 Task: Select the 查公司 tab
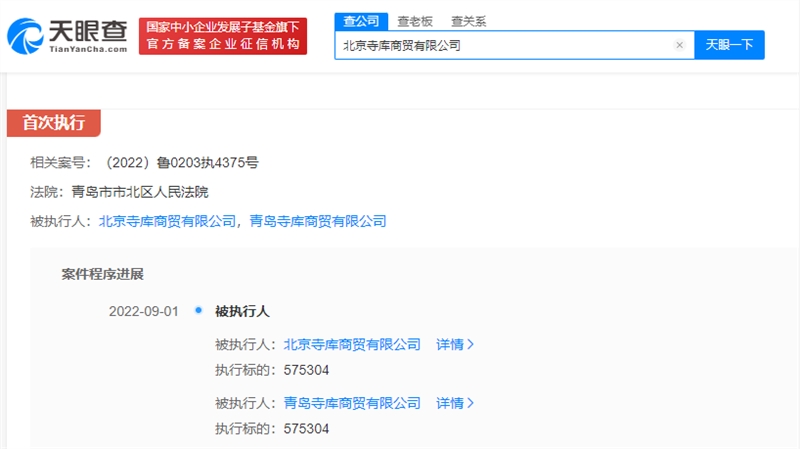pyautogui.click(x=361, y=21)
